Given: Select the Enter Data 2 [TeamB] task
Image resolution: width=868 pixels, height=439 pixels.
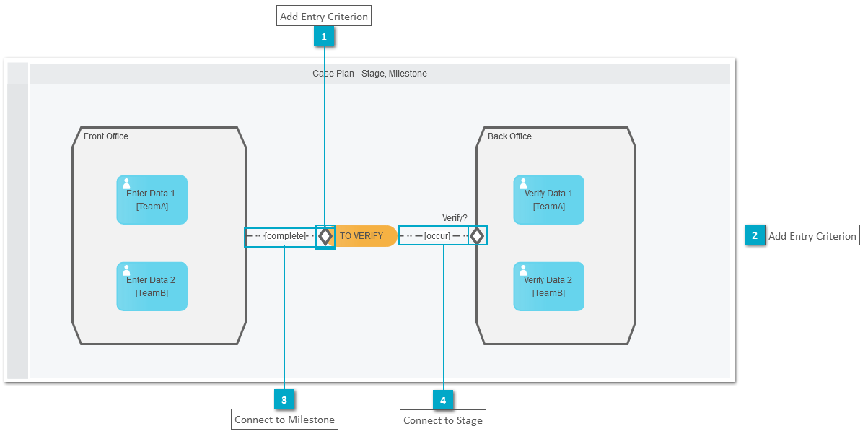Looking at the screenshot, I should [x=152, y=286].
